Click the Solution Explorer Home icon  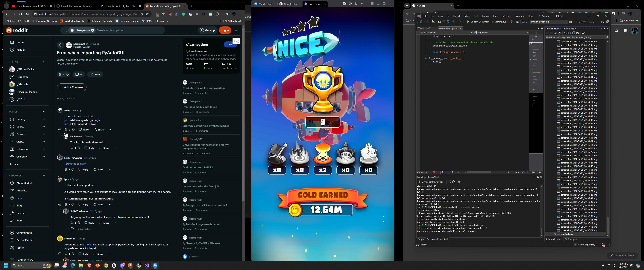(x=555, y=33)
